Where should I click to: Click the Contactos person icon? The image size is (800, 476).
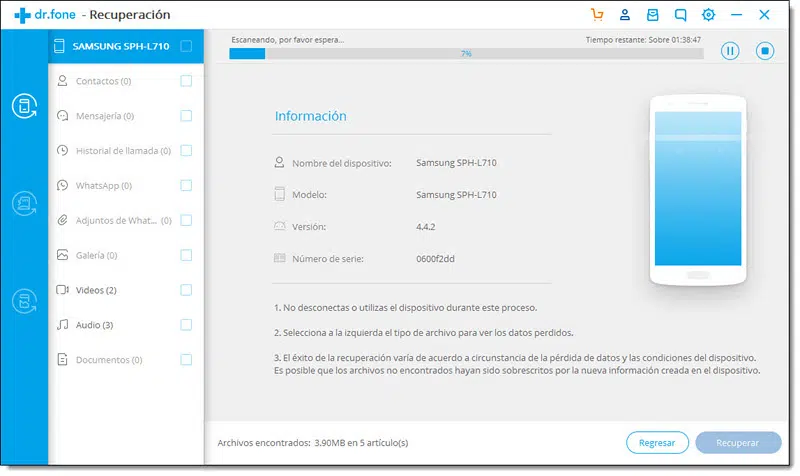tap(62, 81)
